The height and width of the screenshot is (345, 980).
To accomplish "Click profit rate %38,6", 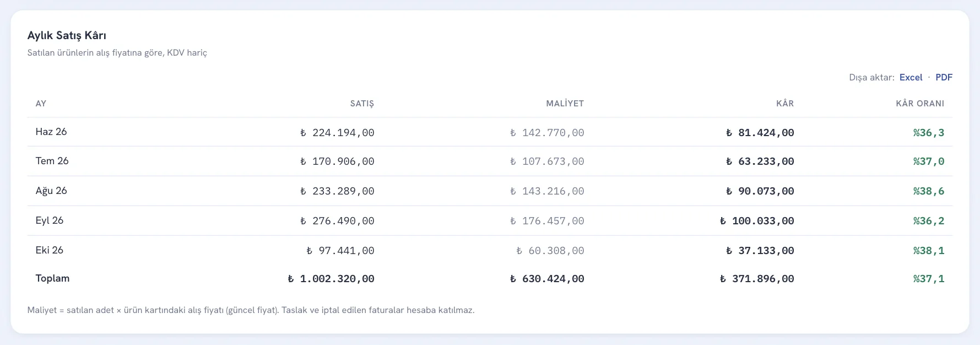I will 929,191.
